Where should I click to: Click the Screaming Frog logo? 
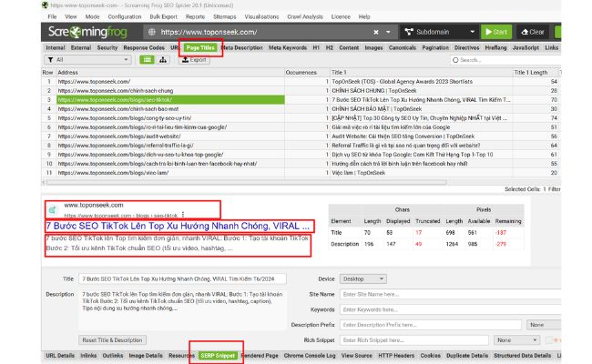tap(89, 31)
